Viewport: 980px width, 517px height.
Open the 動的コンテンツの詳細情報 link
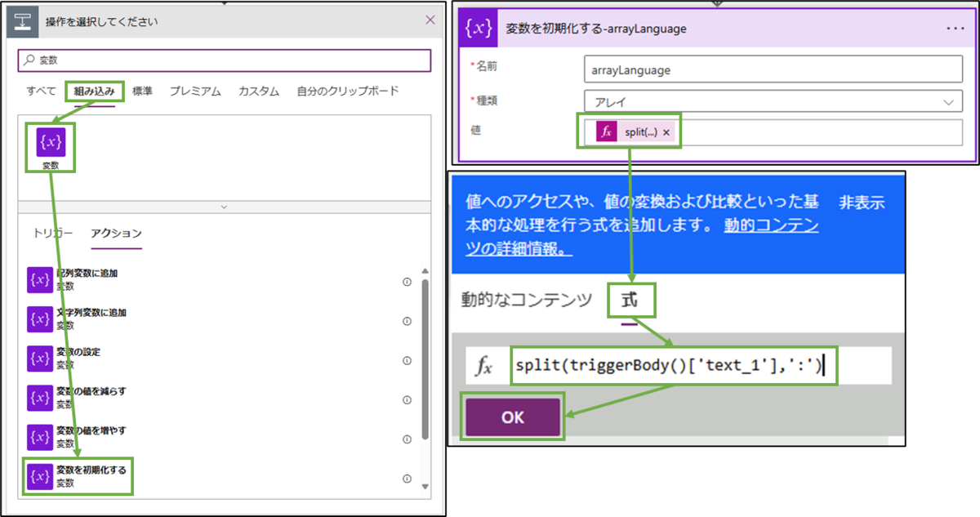[x=643, y=238]
